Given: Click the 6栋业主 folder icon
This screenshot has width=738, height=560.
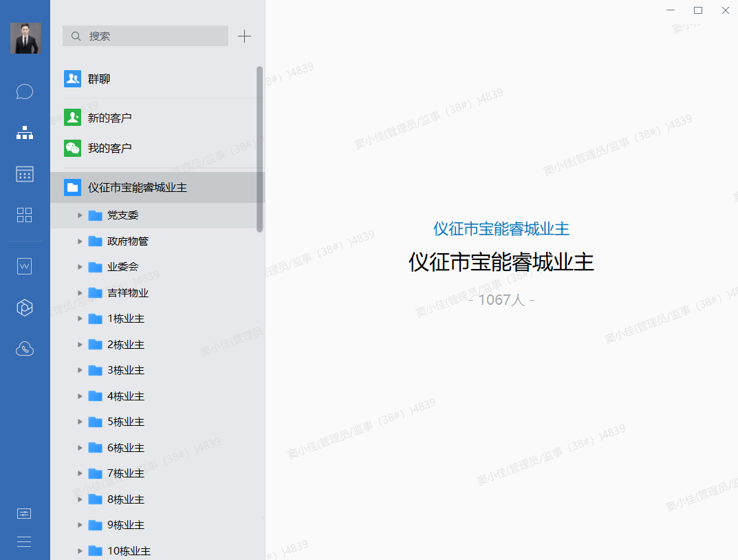Looking at the screenshot, I should click(96, 448).
